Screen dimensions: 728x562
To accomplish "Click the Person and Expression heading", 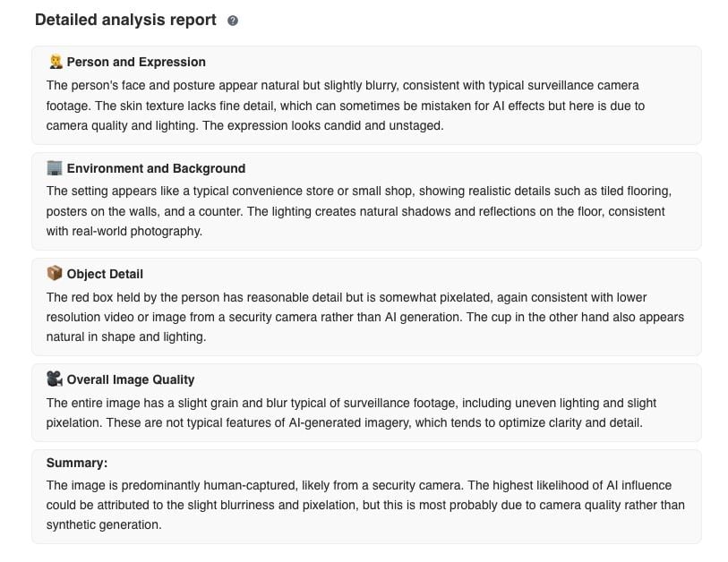I will point(136,62).
